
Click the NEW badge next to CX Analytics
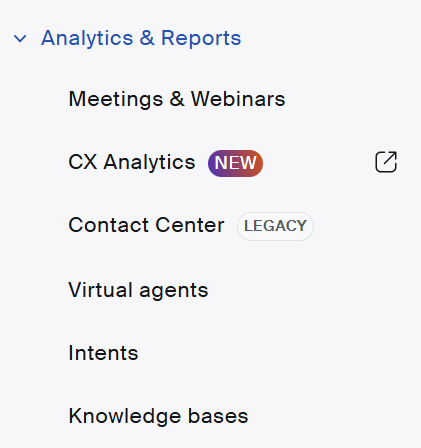(235, 163)
